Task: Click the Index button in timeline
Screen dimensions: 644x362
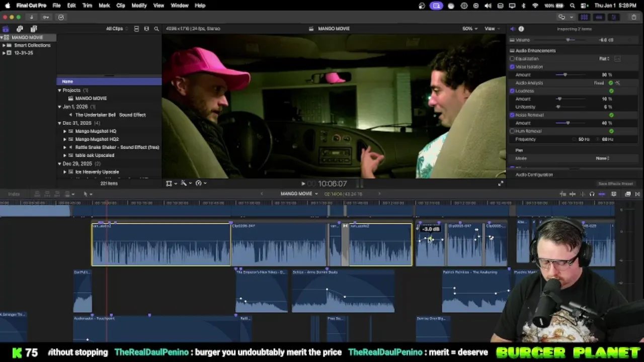Action: pyautogui.click(x=14, y=194)
